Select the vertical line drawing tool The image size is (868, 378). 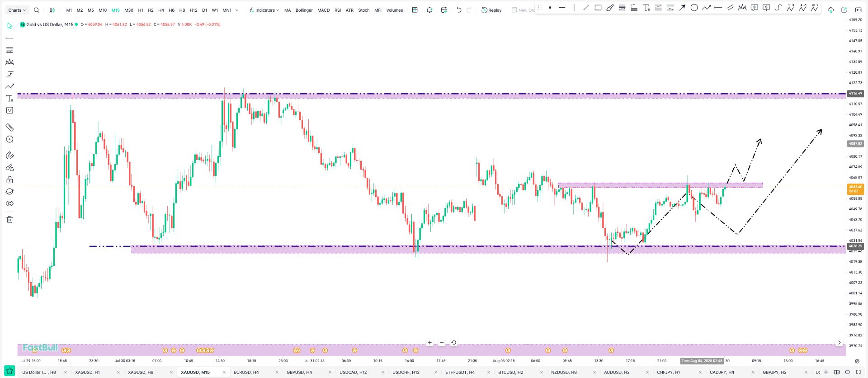coord(574,8)
